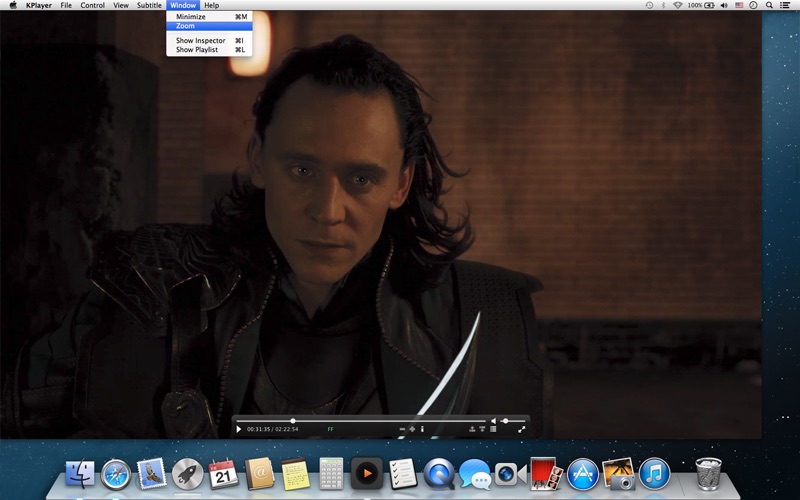
Task: Select Minimize in the Window menu
Action: (x=209, y=16)
